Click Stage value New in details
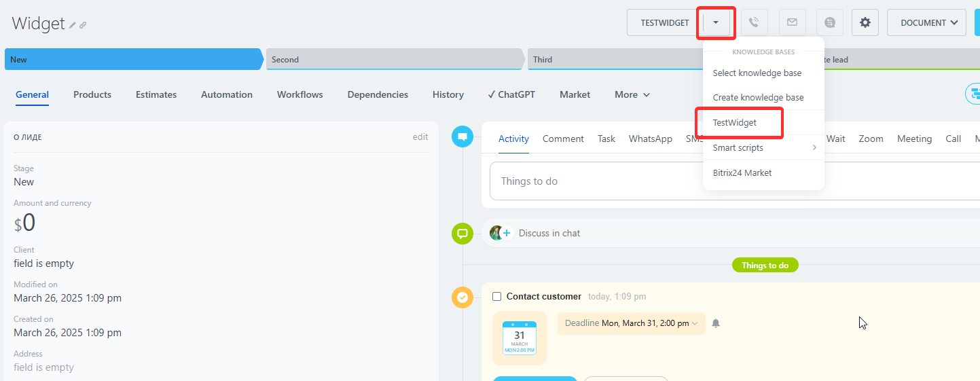Viewport: 980px width, 381px height. point(24,182)
